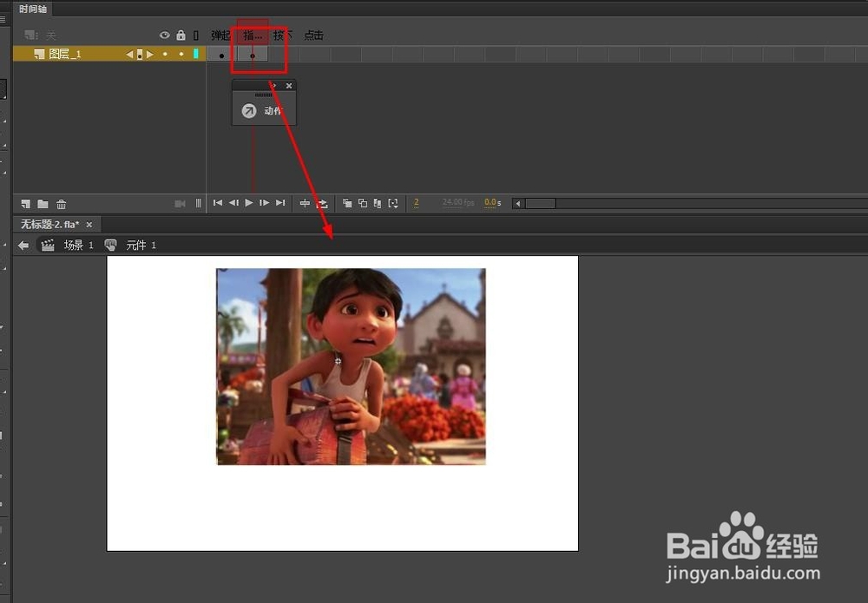868x603 pixels.
Task: Click the 元件 1 symbol icon
Action: 111,245
